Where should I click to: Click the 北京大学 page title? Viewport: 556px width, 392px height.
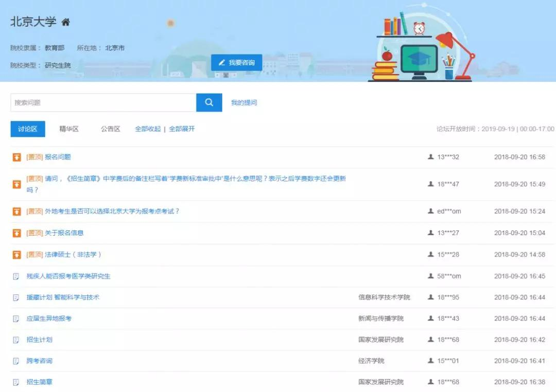33,22
